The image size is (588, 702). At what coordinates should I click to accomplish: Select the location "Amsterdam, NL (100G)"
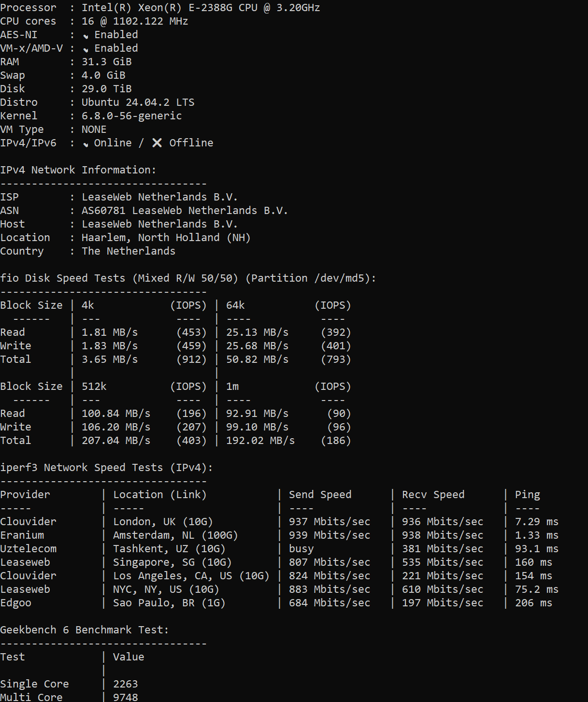175,535
